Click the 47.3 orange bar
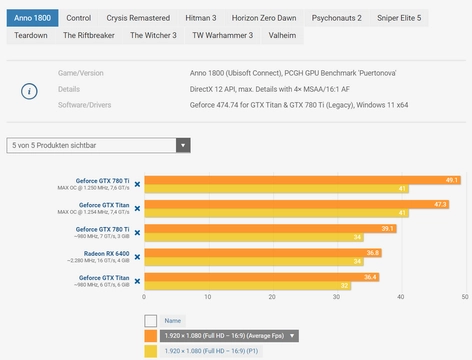This screenshot has width=472, height=360. click(297, 204)
